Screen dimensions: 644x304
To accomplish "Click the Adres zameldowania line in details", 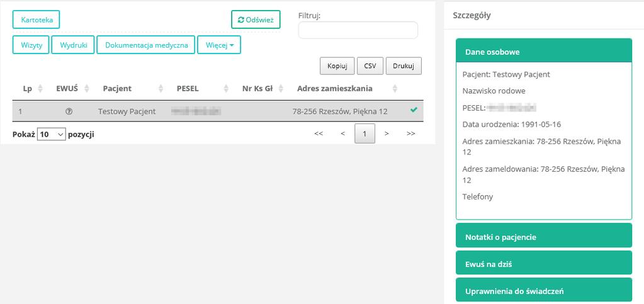I will [x=544, y=174].
